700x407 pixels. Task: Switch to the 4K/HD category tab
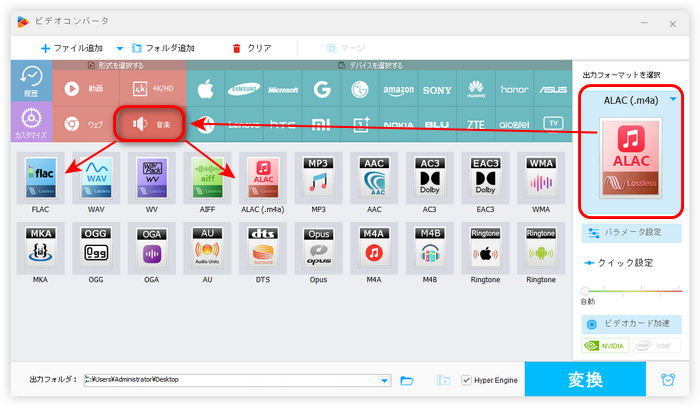(x=153, y=88)
